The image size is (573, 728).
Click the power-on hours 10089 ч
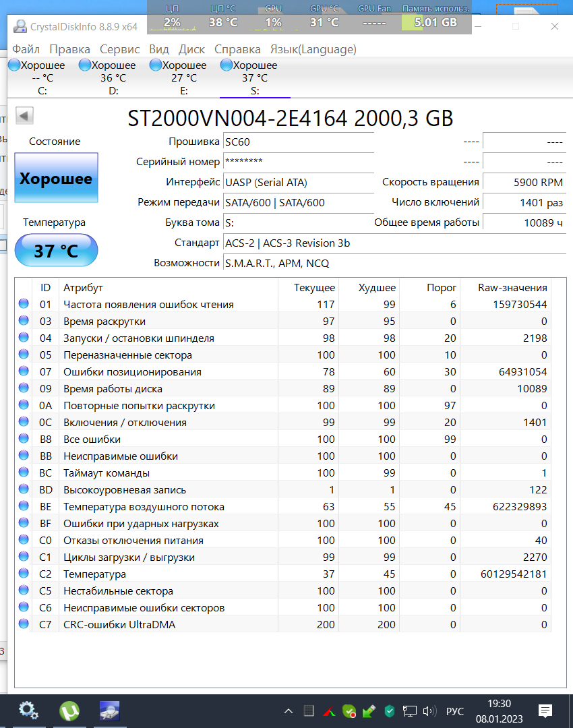point(524,222)
